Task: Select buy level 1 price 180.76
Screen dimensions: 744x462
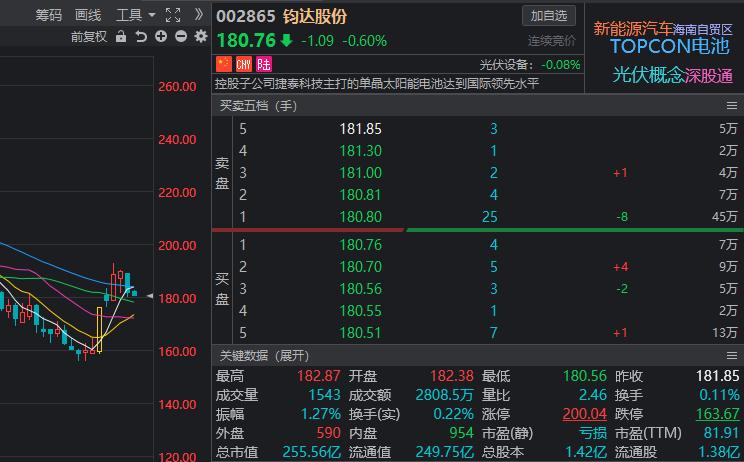Action: [x=361, y=245]
